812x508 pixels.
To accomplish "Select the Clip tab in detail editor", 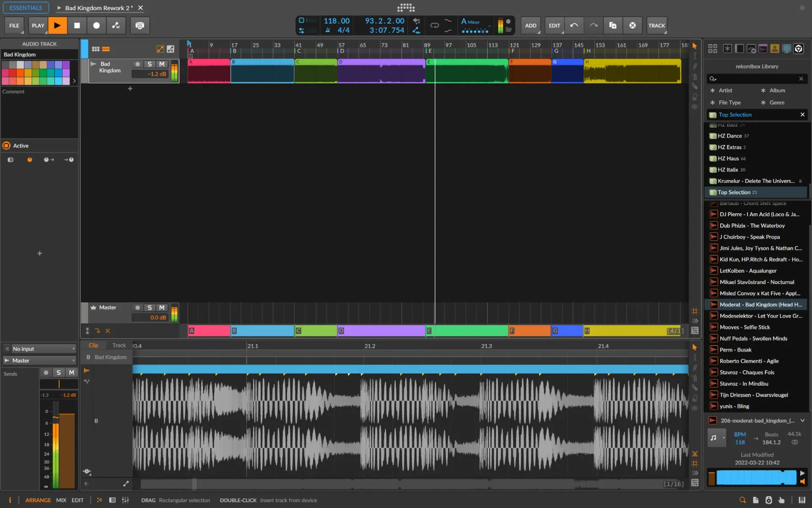I will tap(93, 345).
